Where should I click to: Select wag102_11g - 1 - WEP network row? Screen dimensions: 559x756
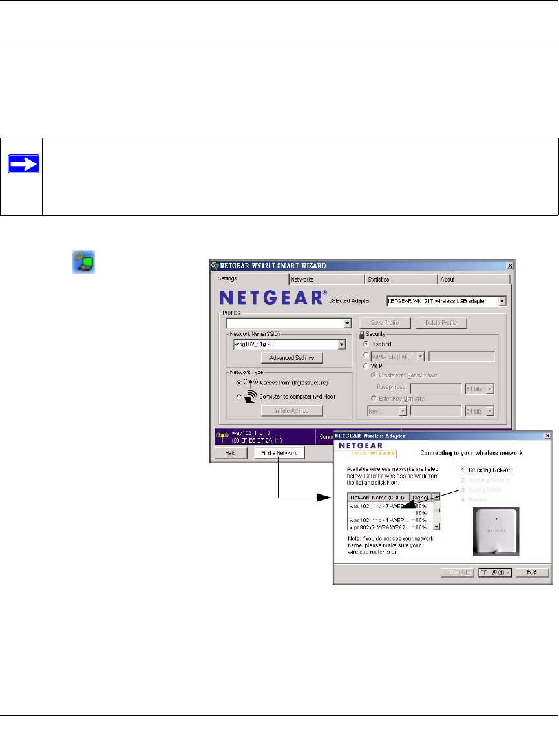(390, 520)
